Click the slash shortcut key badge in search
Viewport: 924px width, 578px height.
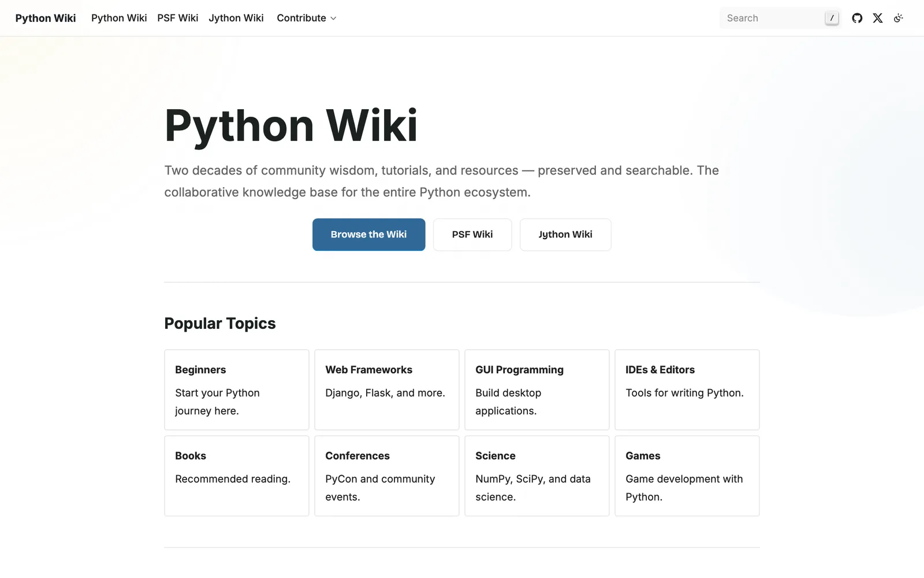832,18
